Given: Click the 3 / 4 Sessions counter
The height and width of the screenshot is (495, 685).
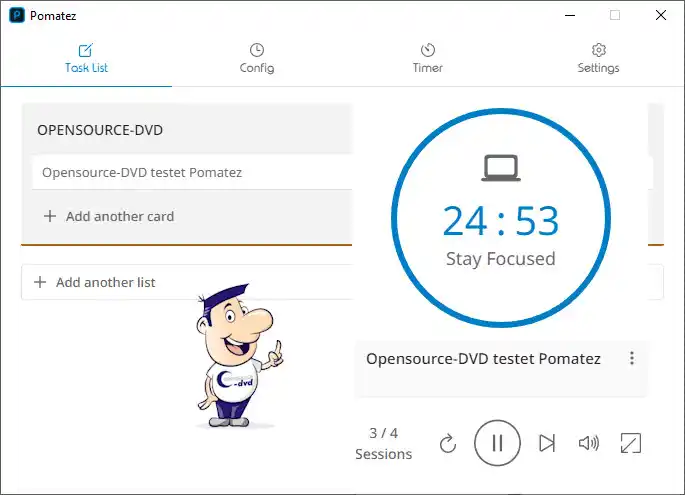Looking at the screenshot, I should click(384, 443).
